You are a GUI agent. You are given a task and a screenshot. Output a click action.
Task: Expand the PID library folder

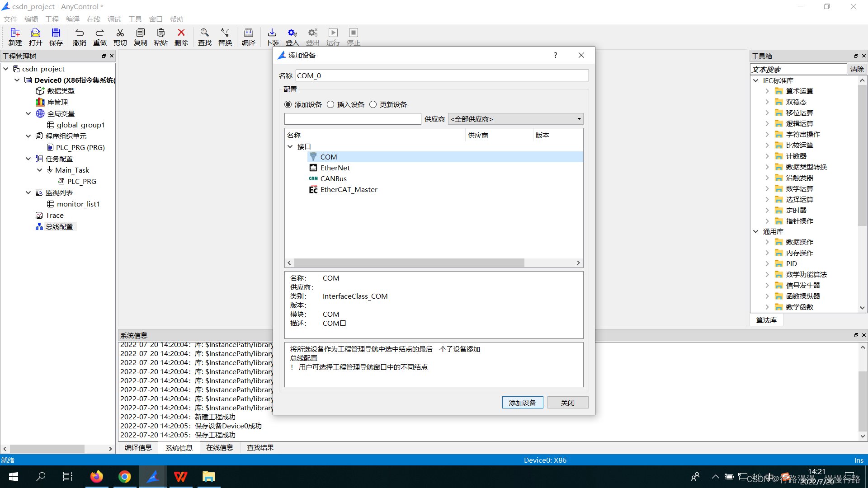[x=767, y=263]
